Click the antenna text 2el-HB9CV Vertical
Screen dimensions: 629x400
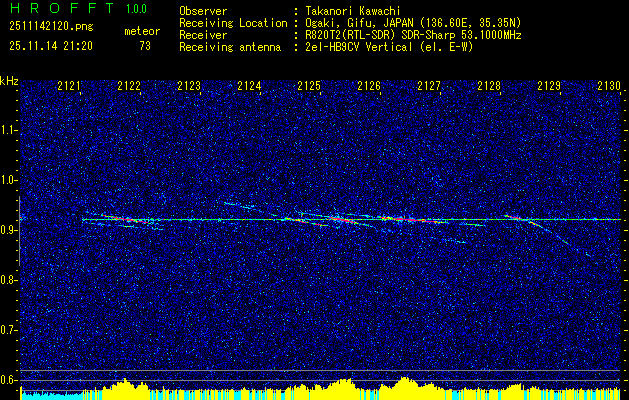coord(359,47)
